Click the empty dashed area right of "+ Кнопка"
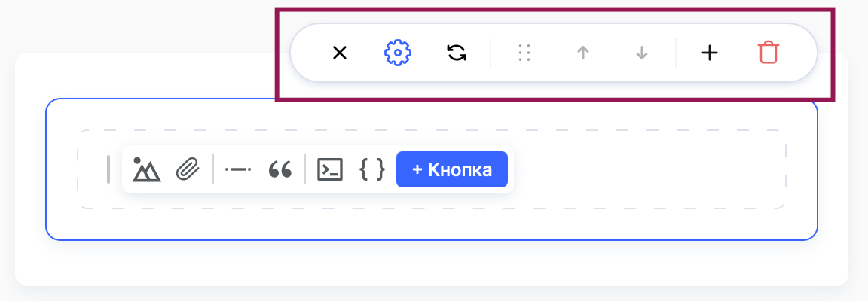Image resolution: width=868 pixels, height=301 pixels. (x=648, y=169)
